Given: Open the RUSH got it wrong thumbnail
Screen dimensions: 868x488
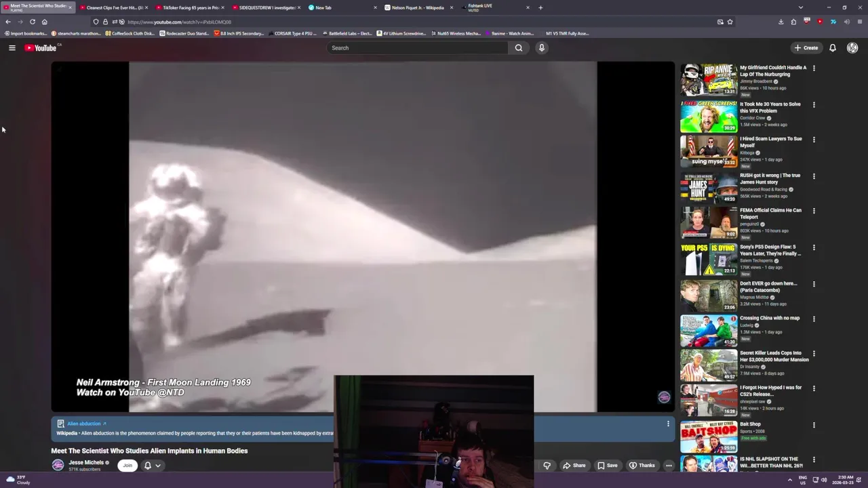Looking at the screenshot, I should [x=709, y=187].
